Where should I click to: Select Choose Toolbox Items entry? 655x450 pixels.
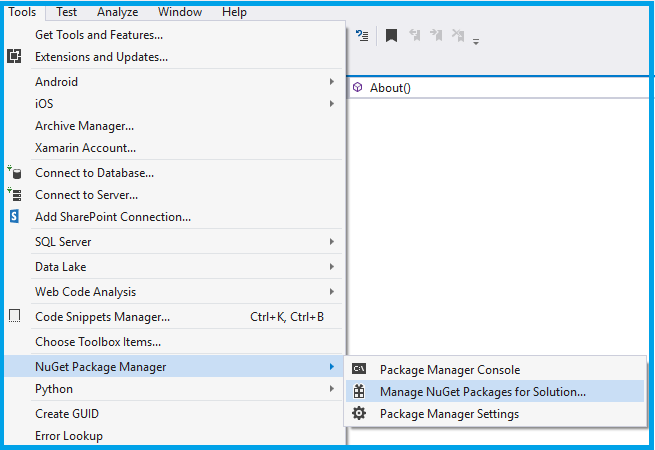[x=175, y=342]
